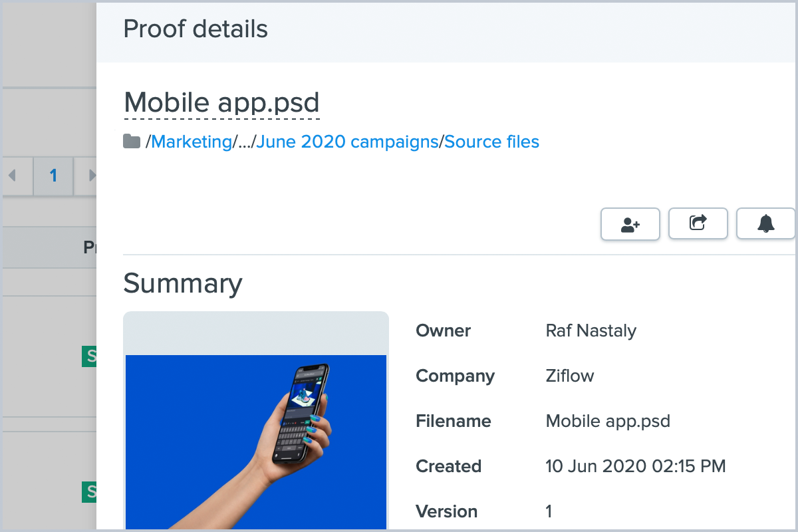Click the Summary section heading
Image resolution: width=798 pixels, height=532 pixels.
click(x=183, y=284)
